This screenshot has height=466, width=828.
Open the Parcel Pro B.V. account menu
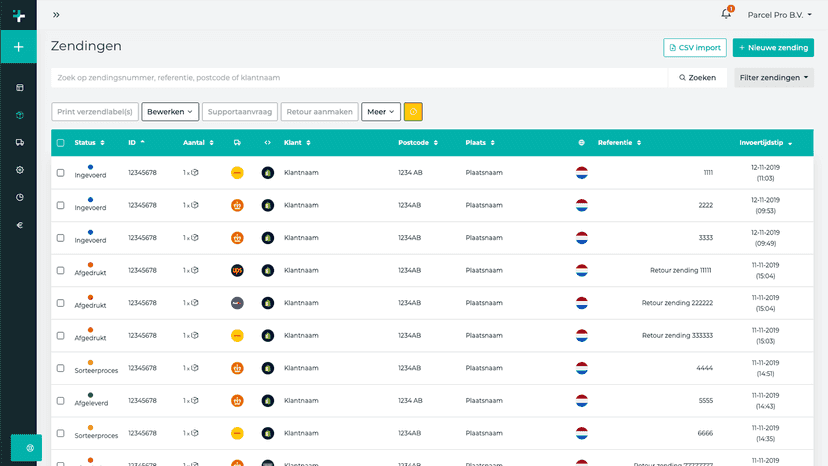[x=779, y=15]
